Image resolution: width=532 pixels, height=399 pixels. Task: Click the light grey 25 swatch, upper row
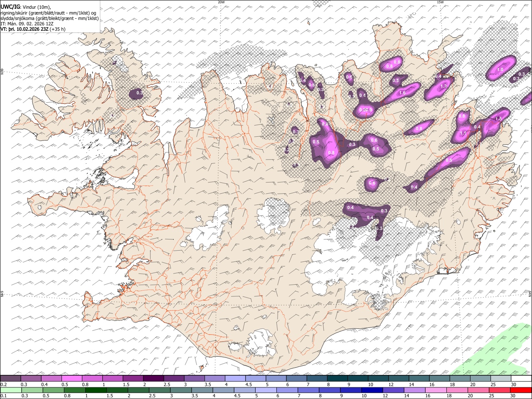[x=500, y=379]
